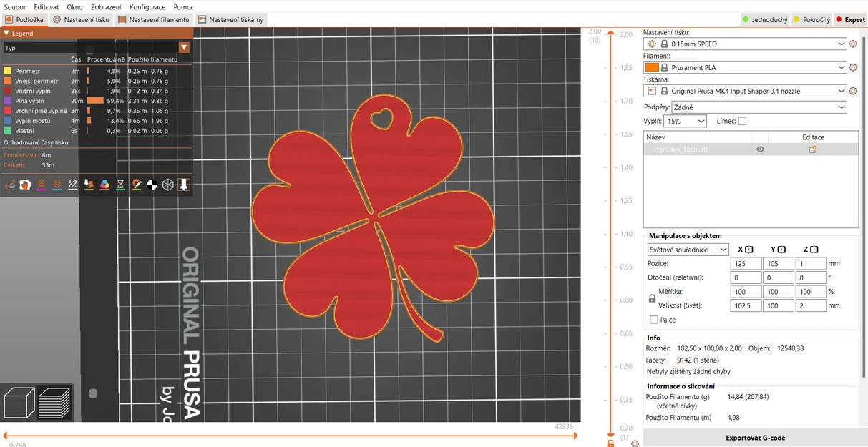Select Pokročilý advanced mode
Screen dimensions: 868x447
(811, 19)
